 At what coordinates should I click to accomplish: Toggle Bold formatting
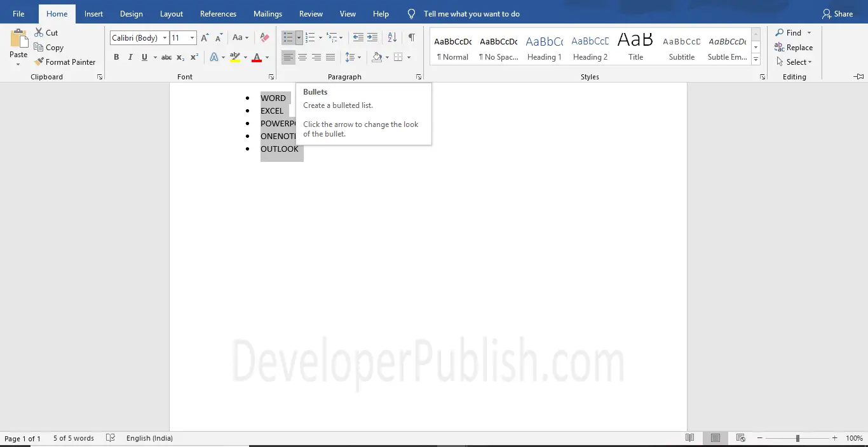(x=116, y=57)
